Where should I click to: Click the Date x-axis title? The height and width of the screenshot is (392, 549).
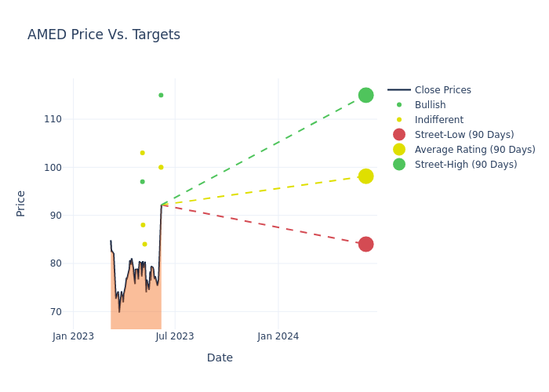[220, 358]
